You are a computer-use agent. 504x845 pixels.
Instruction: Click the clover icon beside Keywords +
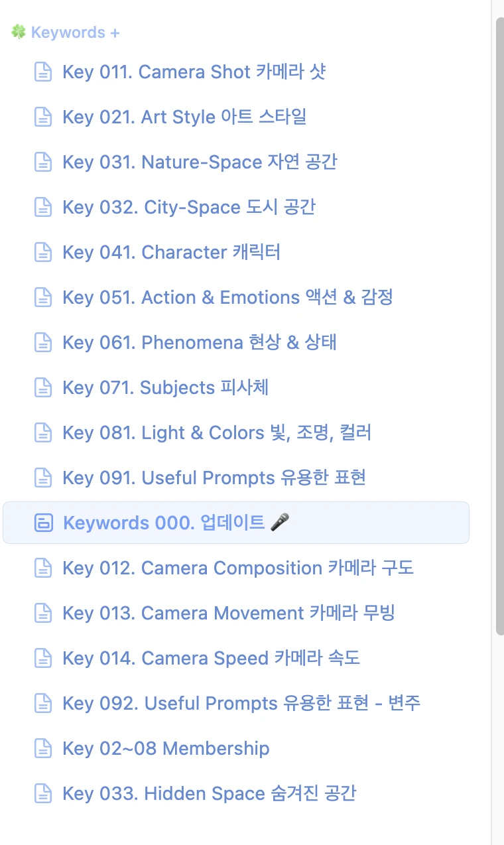click(18, 32)
